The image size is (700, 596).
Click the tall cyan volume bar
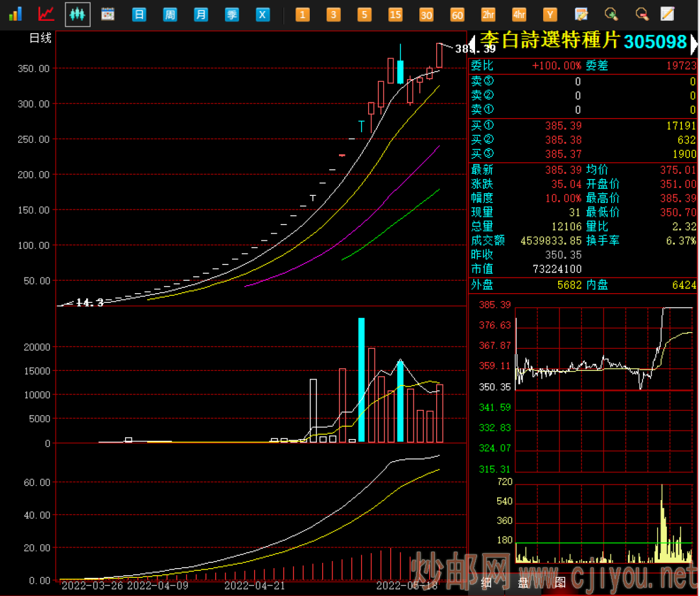[362, 380]
